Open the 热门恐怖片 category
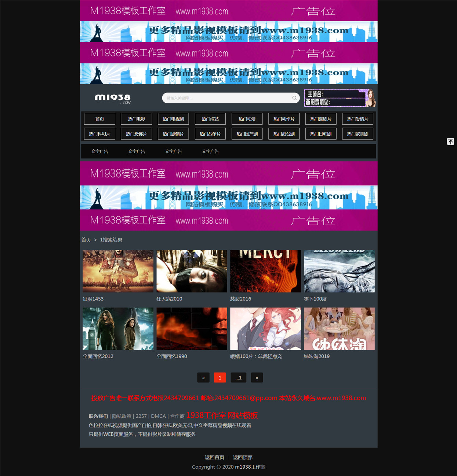The height and width of the screenshot is (476, 457). (x=136, y=134)
